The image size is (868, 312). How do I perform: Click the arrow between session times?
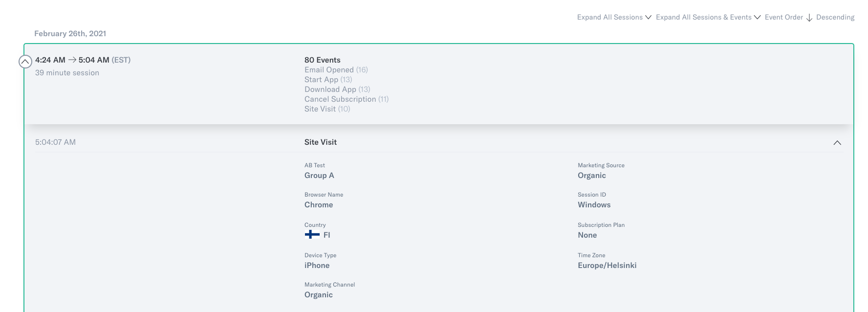72,60
